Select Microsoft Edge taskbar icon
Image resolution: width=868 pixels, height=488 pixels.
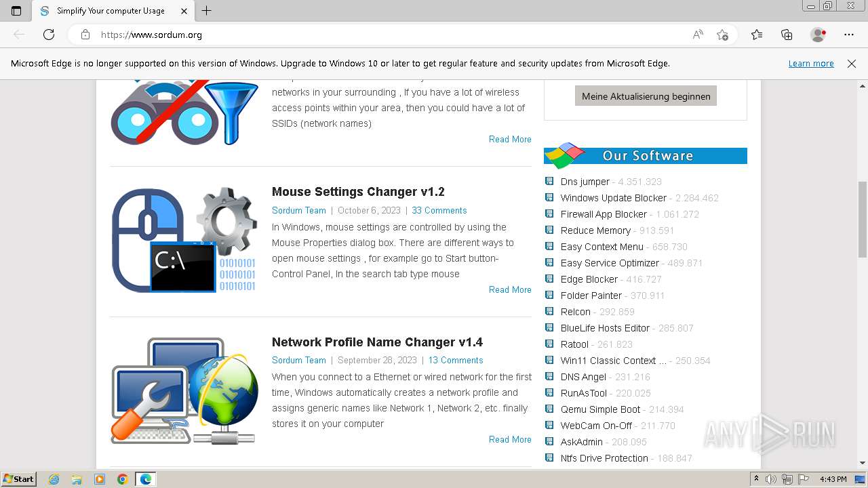click(x=146, y=479)
